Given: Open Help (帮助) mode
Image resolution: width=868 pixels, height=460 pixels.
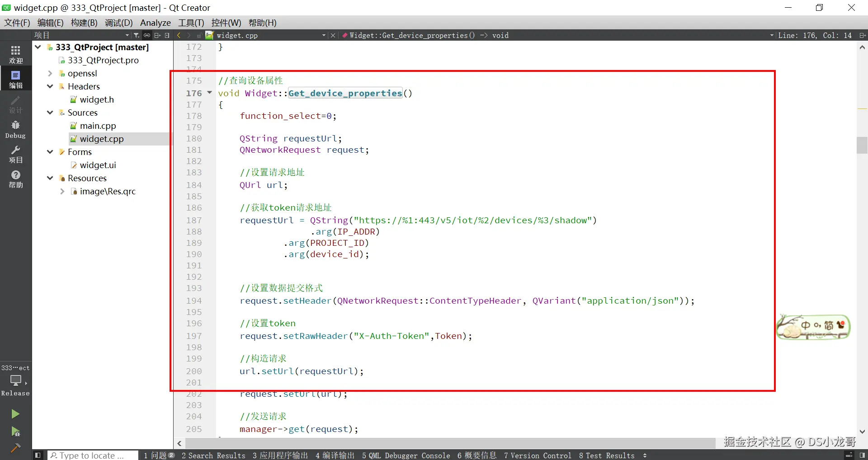Looking at the screenshot, I should click(16, 179).
